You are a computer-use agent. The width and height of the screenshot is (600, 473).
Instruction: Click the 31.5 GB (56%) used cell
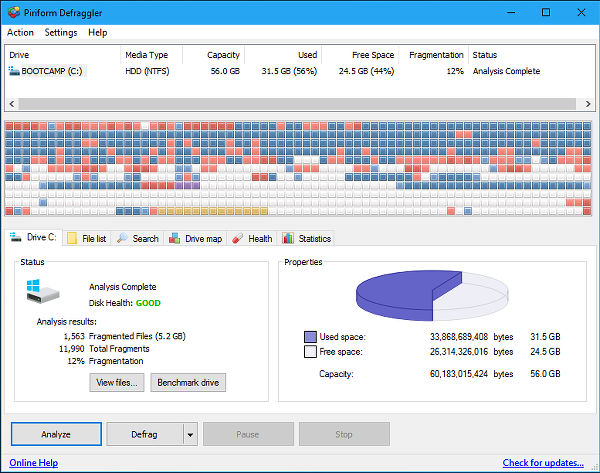point(289,71)
